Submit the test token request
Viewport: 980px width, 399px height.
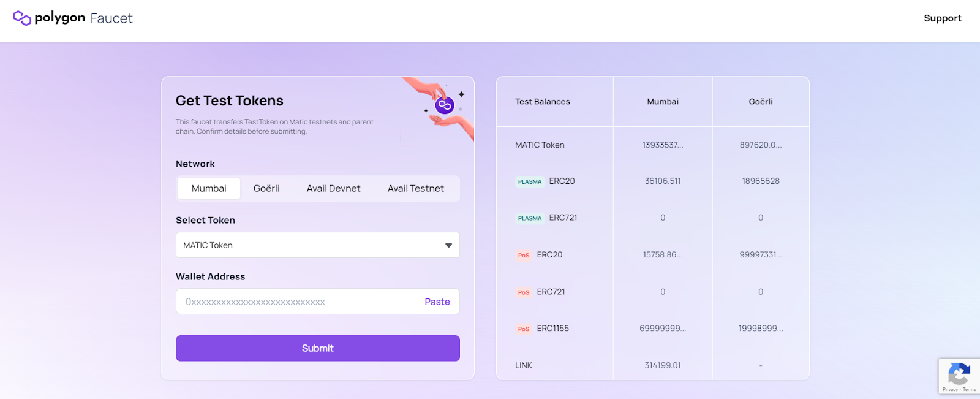(x=318, y=348)
